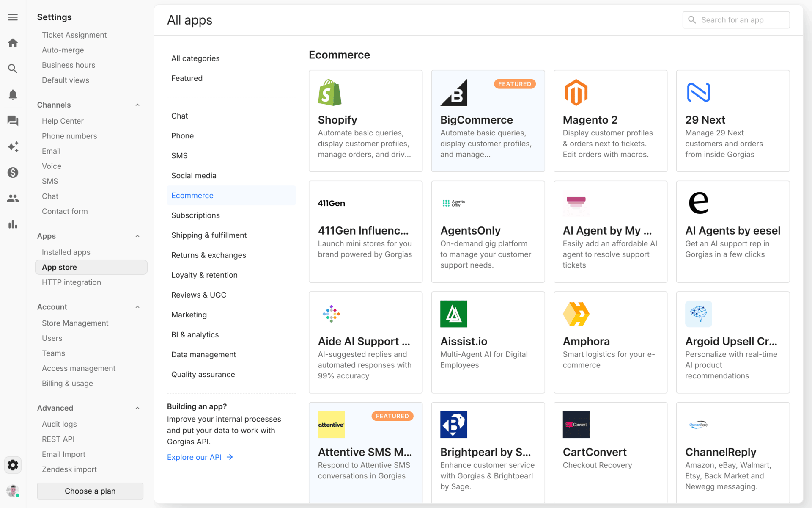Click the Aissist.io green logo
Image resolution: width=812 pixels, height=508 pixels.
(454, 314)
